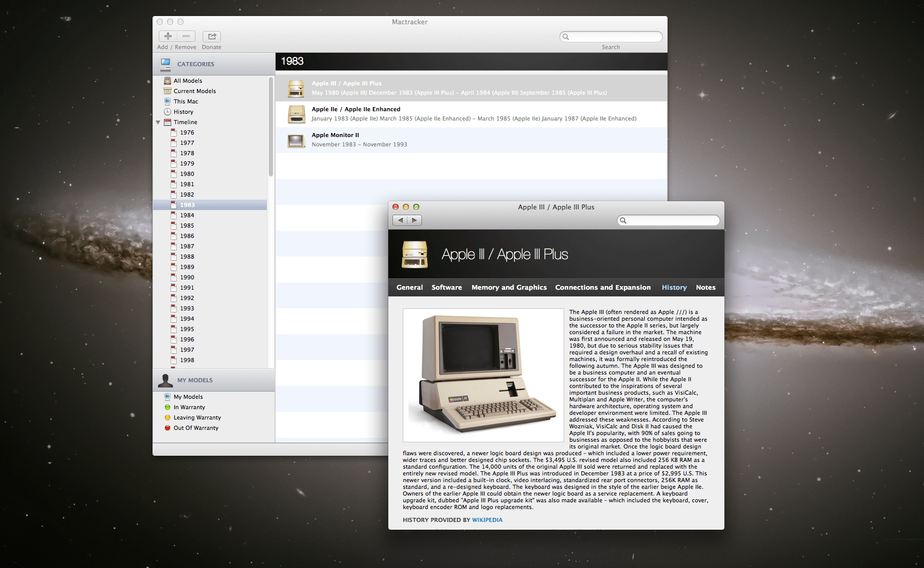Click the Current Models sidebar icon
The image size is (924, 568).
point(168,91)
